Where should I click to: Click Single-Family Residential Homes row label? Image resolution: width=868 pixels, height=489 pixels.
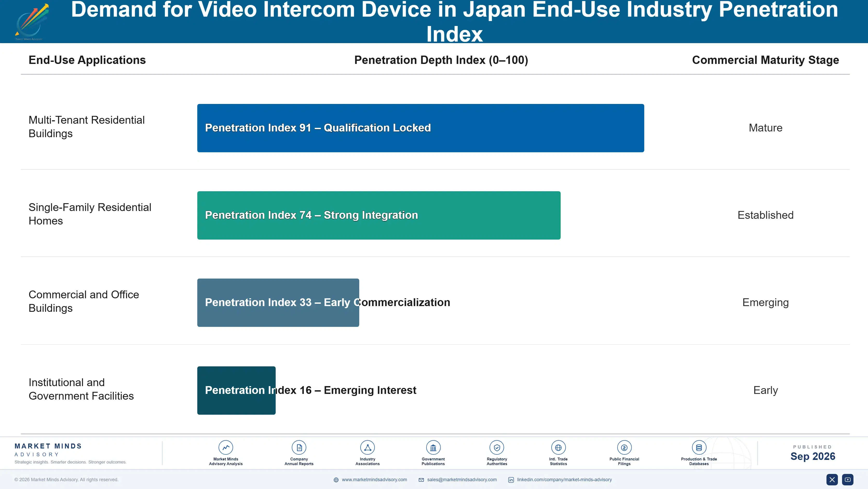pos(90,214)
